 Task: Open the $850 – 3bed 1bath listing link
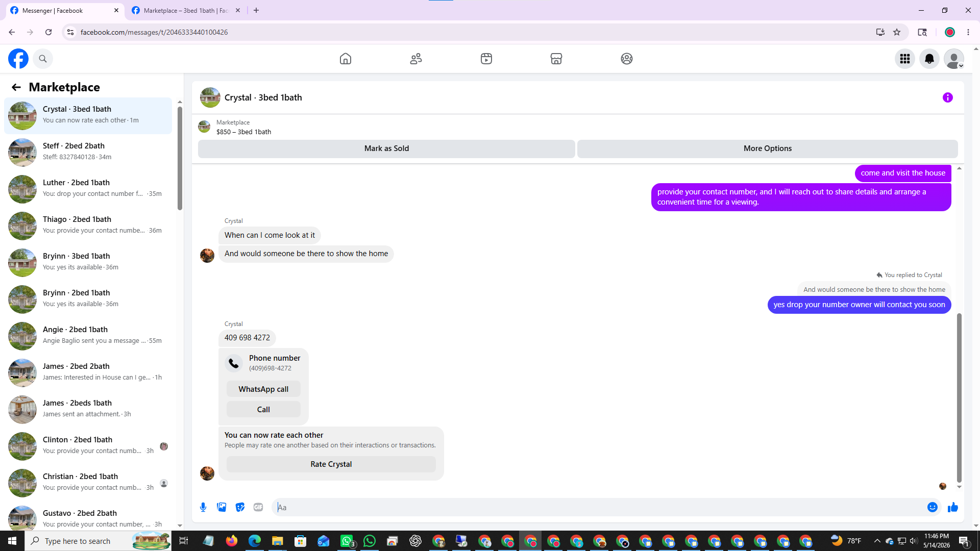click(x=243, y=132)
